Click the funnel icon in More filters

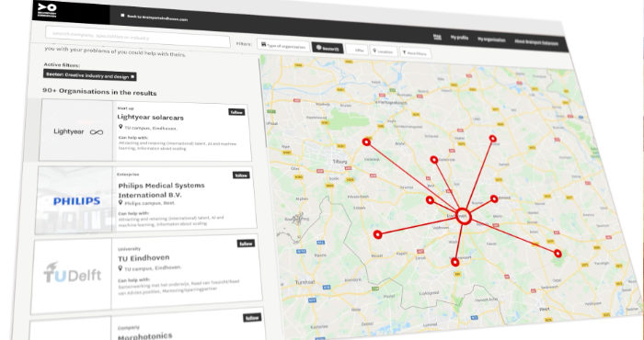click(x=404, y=52)
